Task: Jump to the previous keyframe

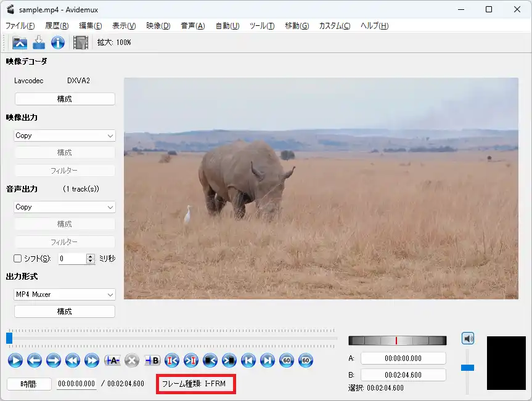Action: tap(72, 360)
